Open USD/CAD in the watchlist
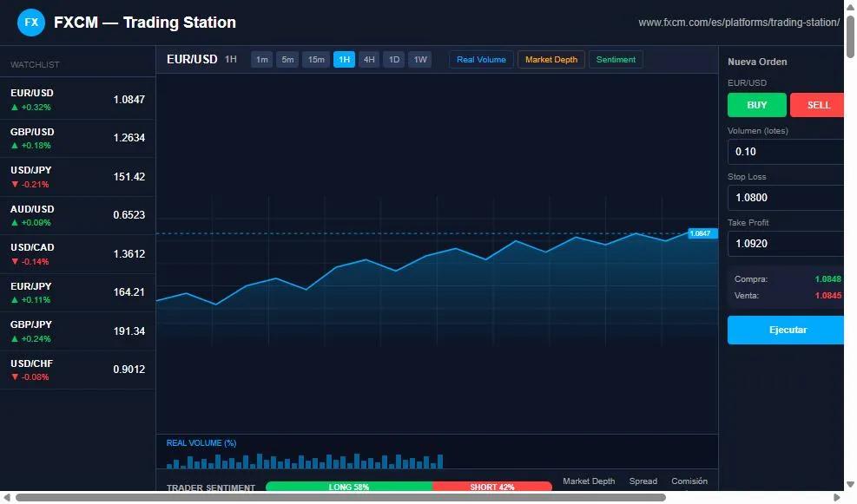The image size is (857, 504). 77,254
